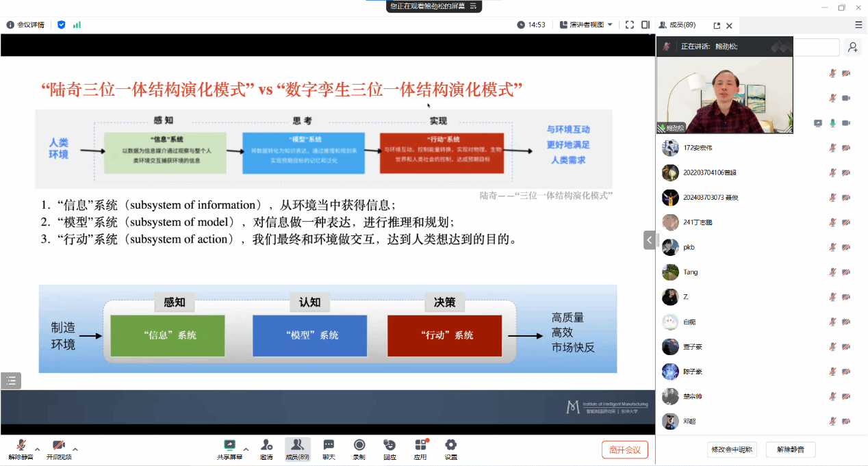Turn on camera with 开启视频
The height and width of the screenshot is (466, 868).
[x=58, y=449]
